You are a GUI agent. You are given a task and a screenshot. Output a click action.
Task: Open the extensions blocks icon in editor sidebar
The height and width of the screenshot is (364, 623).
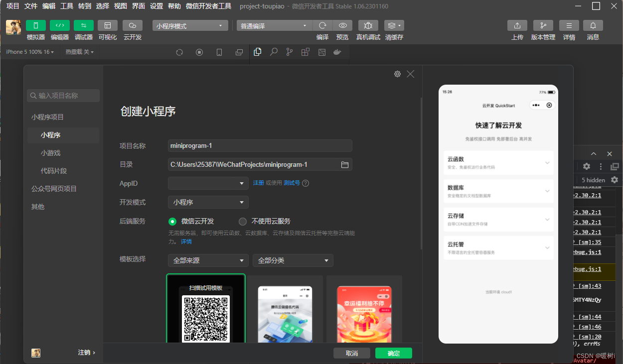tap(305, 52)
